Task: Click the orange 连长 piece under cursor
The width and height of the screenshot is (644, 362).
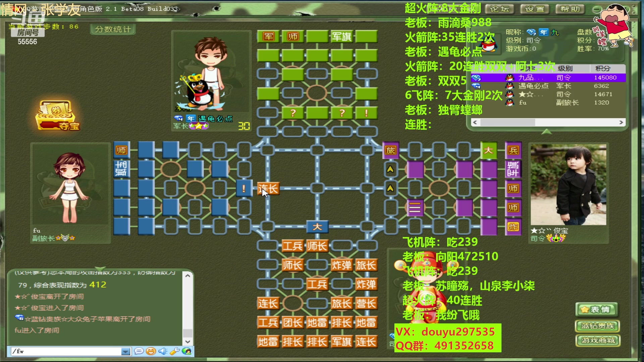Action: pyautogui.click(x=268, y=189)
